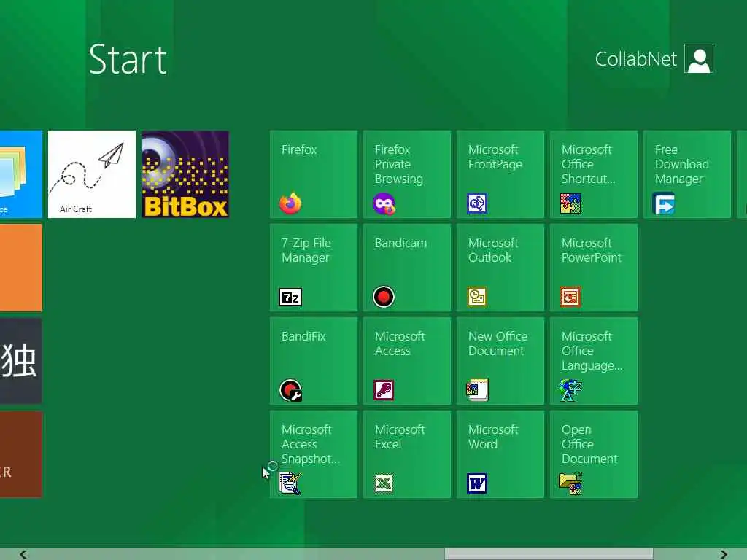Launch Microsoft PowerPoint tile
Image resolution: width=747 pixels, height=560 pixels.
coord(594,268)
